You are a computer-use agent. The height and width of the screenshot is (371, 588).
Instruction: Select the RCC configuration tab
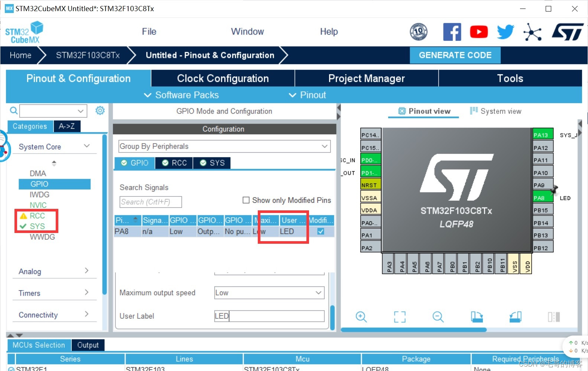pos(174,163)
